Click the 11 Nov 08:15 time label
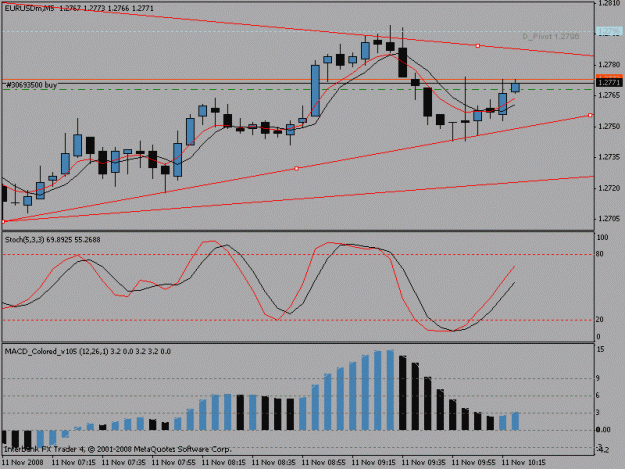Screen dimensions: 625x469 224,463
